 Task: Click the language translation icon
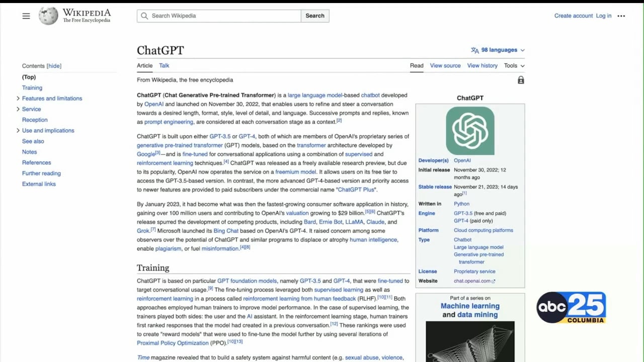[474, 50]
